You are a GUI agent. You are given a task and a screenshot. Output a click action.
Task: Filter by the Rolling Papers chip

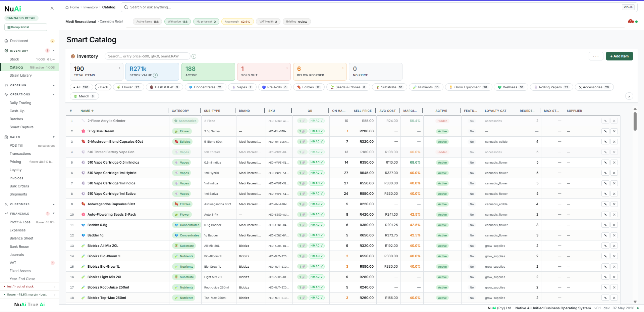point(551,87)
